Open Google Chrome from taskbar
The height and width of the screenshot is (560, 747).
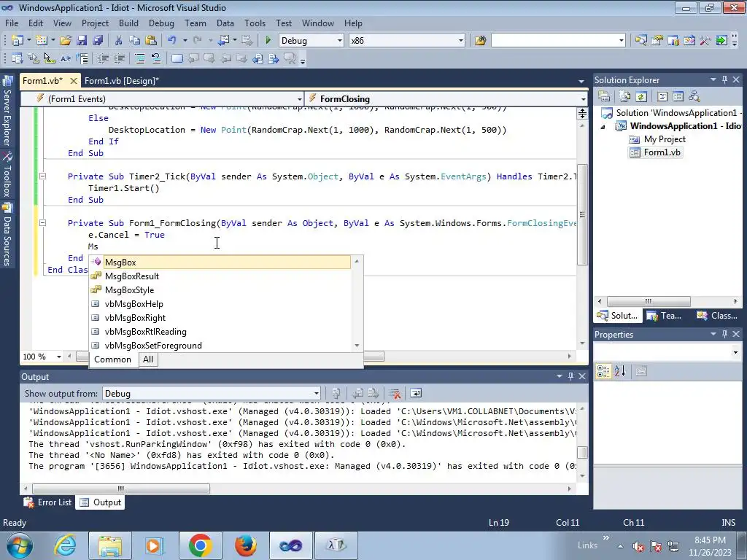coord(200,545)
